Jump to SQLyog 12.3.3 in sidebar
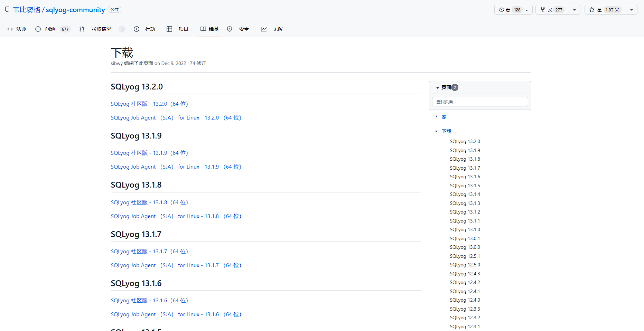Image resolution: width=644 pixels, height=331 pixels. click(465, 309)
